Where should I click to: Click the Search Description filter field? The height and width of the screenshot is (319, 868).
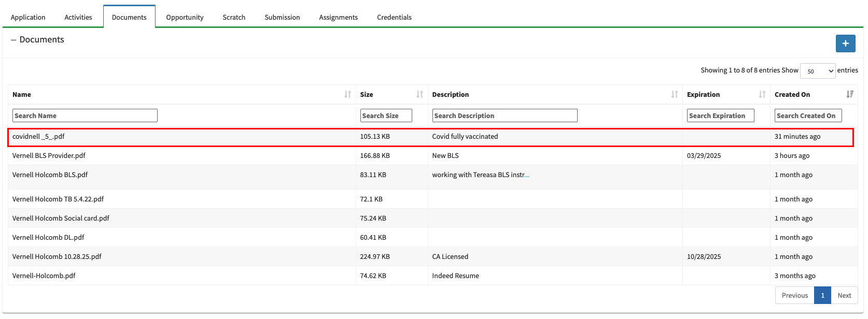coord(505,115)
